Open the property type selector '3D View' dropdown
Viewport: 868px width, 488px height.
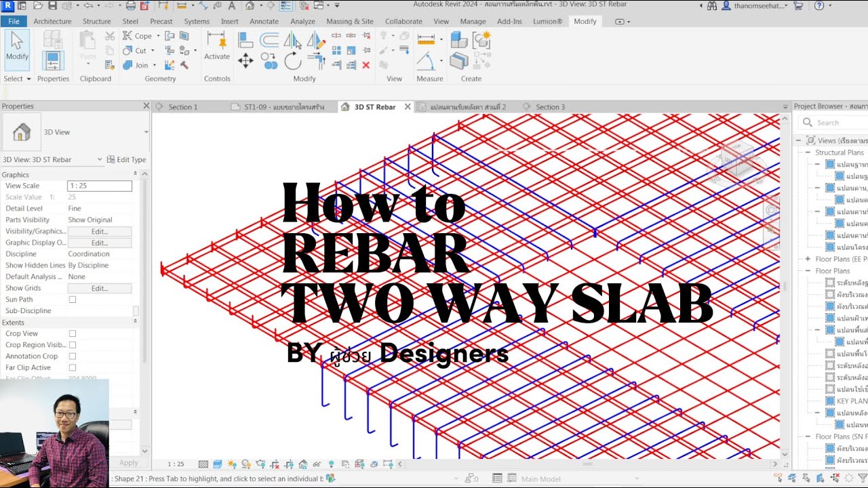[146, 132]
